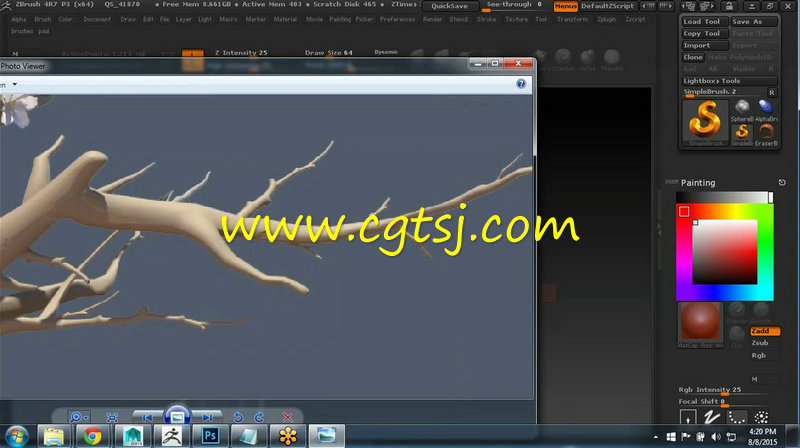Click the grayscale gradient bar

(x=724, y=197)
